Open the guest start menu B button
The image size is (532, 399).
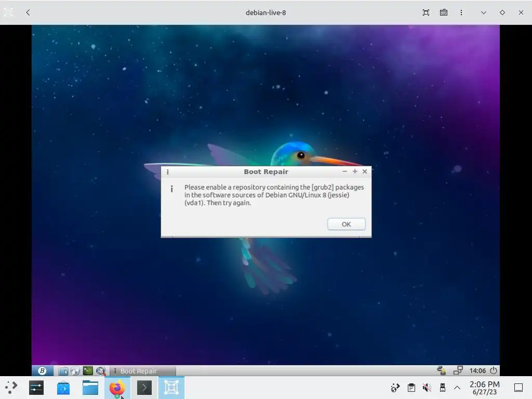tap(43, 371)
